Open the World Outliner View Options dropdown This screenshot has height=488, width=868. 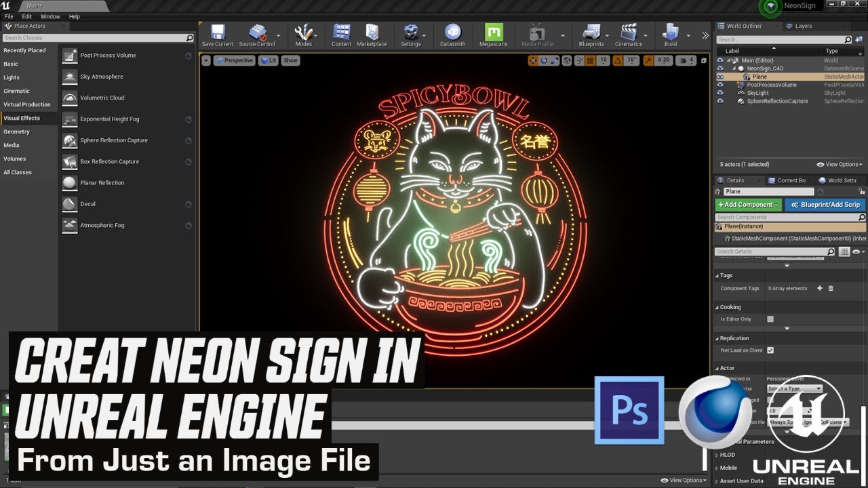(x=840, y=164)
